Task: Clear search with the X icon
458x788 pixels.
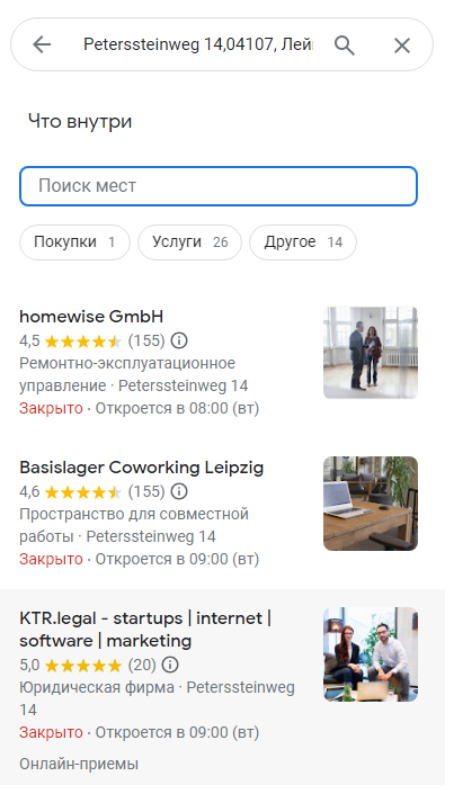Action: (402, 46)
